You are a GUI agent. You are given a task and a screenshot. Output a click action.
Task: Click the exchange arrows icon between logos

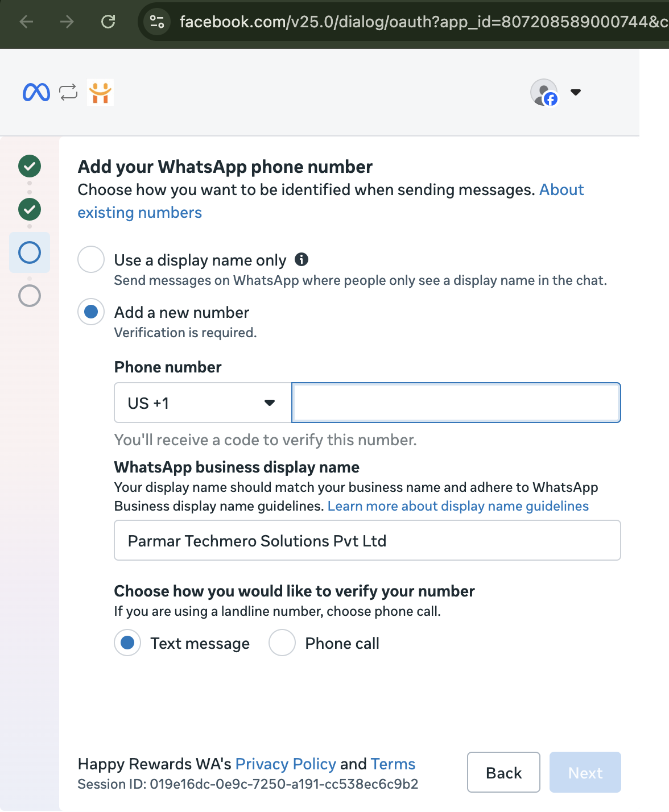(68, 92)
